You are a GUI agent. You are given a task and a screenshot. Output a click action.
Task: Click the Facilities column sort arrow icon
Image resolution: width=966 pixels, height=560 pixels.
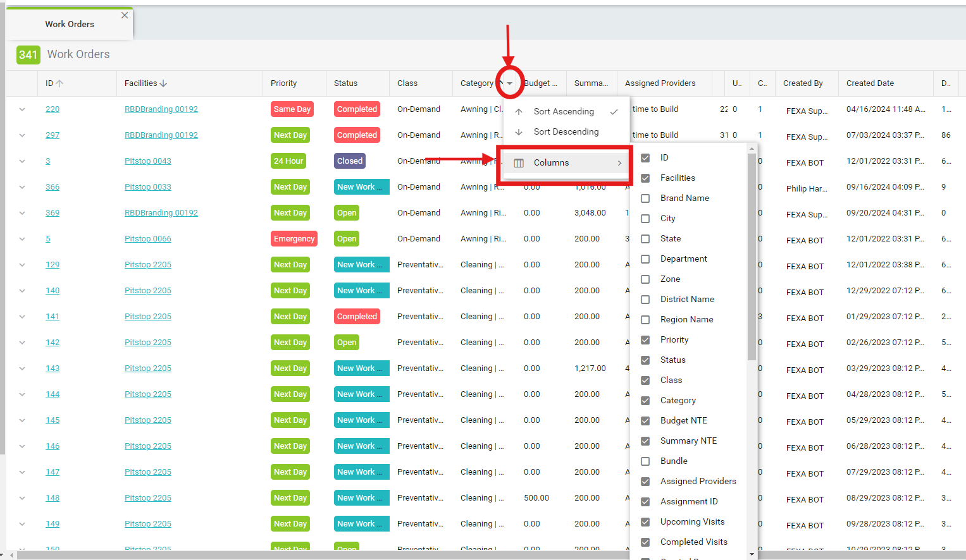tap(163, 83)
